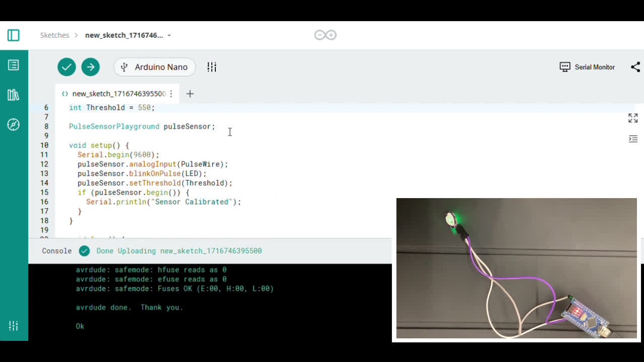Click the console 'Ok' output line

point(80,326)
